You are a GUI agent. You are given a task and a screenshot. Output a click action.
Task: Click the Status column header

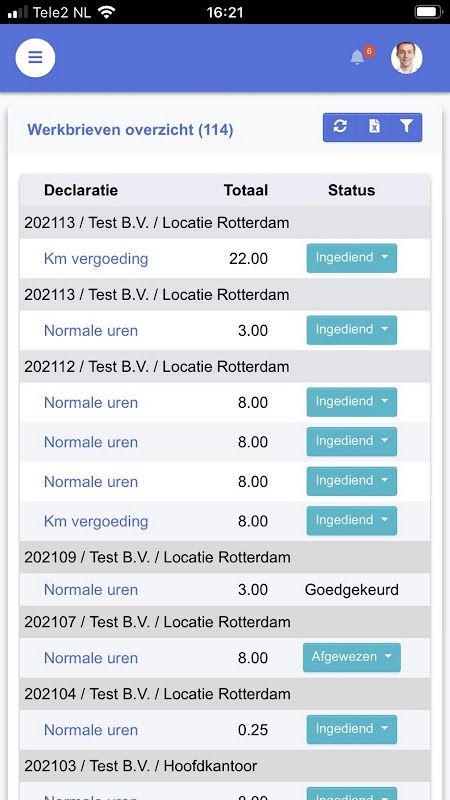point(352,190)
